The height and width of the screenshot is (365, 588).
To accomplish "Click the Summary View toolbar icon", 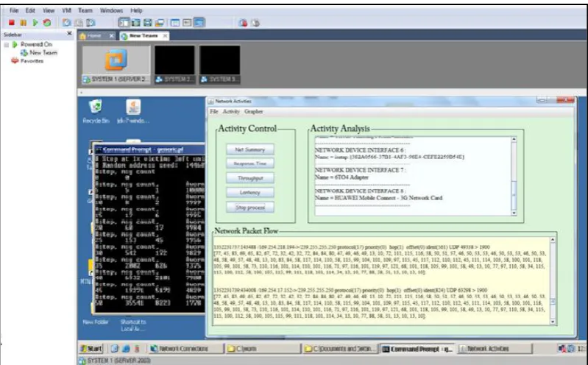I will click(x=175, y=23).
